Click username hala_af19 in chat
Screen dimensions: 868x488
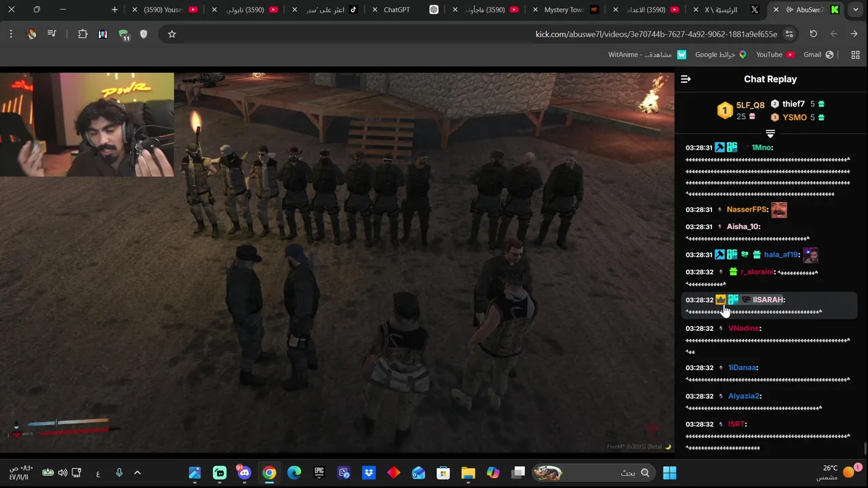[781, 255]
